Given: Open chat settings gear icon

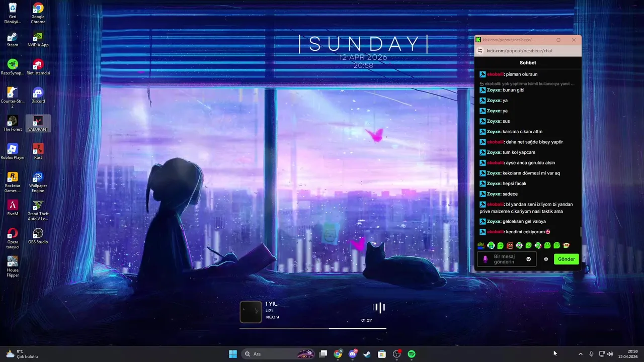Looking at the screenshot, I should [x=546, y=259].
